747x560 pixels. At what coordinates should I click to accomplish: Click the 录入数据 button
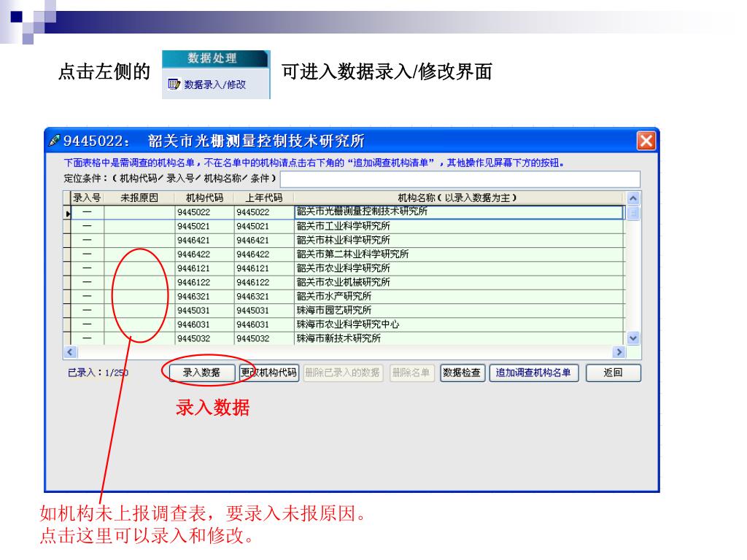(202, 373)
